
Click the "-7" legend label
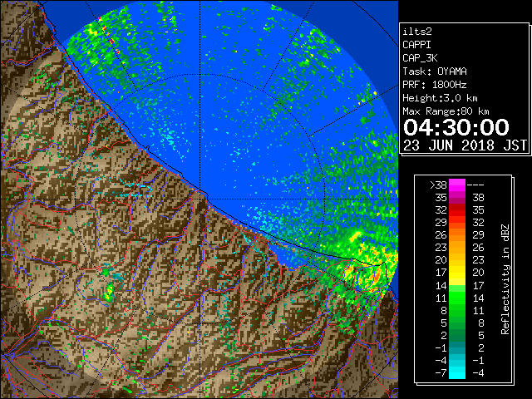coord(441,373)
